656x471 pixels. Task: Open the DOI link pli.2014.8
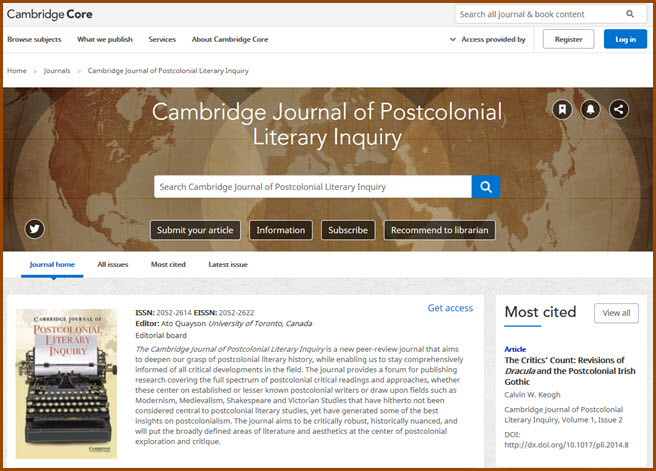(x=566, y=445)
